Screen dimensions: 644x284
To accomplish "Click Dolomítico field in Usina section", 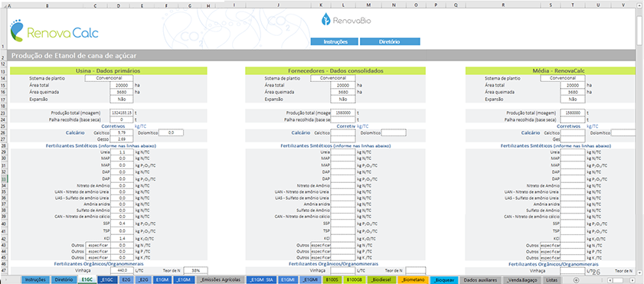I will tap(171, 133).
